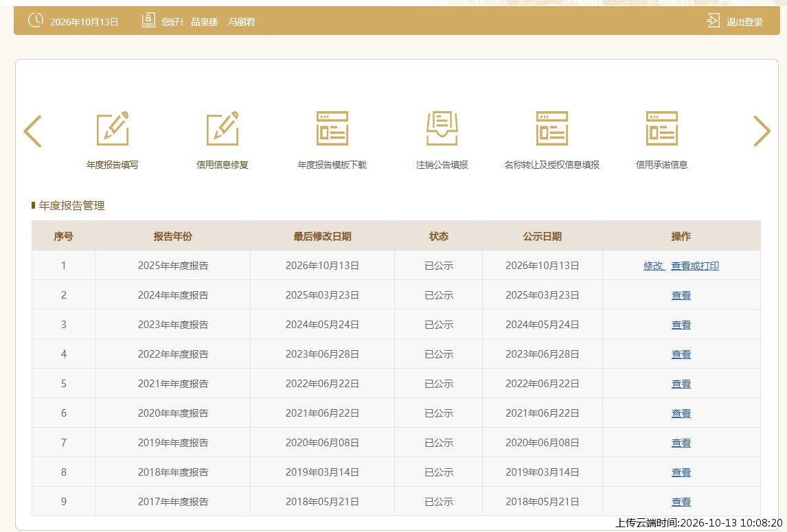Open the 年度报告填写 pencil icon
The image size is (787, 532).
click(113, 128)
